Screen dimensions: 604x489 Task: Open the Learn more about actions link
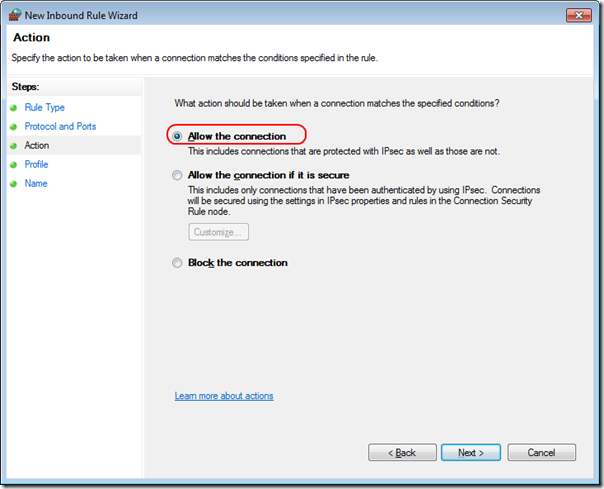click(224, 396)
